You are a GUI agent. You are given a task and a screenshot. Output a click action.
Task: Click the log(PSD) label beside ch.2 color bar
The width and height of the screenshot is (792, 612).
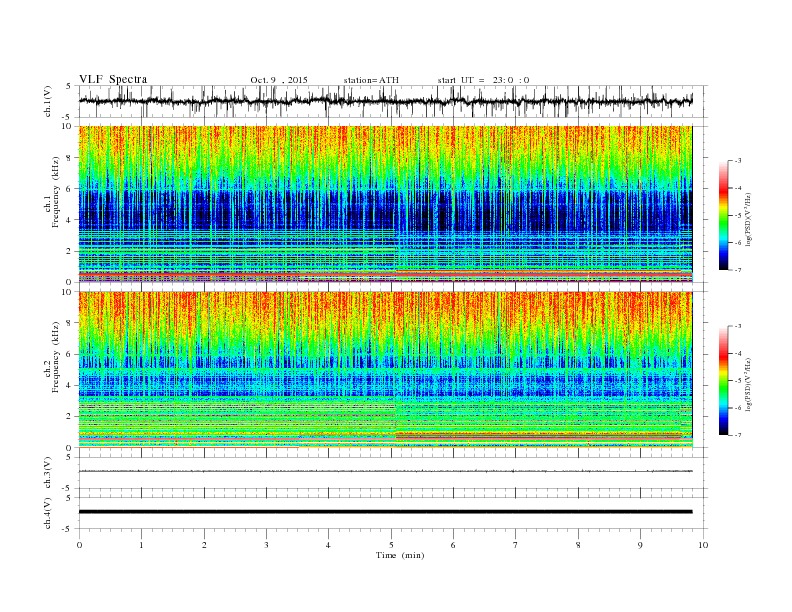748,385
